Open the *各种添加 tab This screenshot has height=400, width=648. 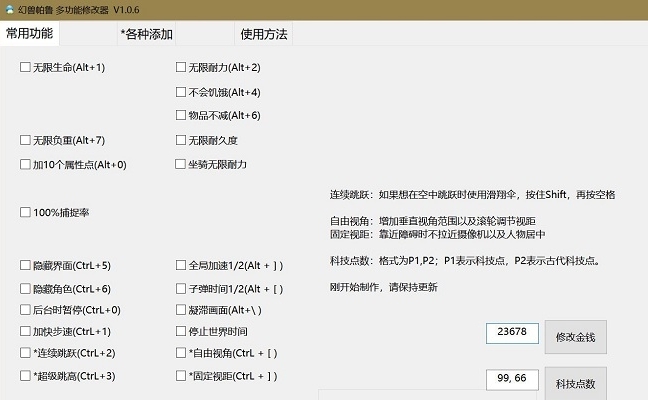click(147, 34)
